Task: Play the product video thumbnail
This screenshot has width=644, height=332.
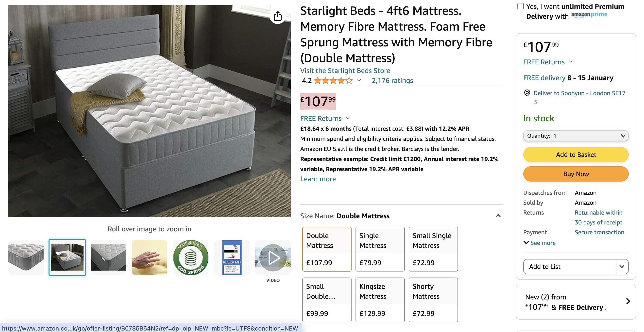Action: click(x=273, y=258)
